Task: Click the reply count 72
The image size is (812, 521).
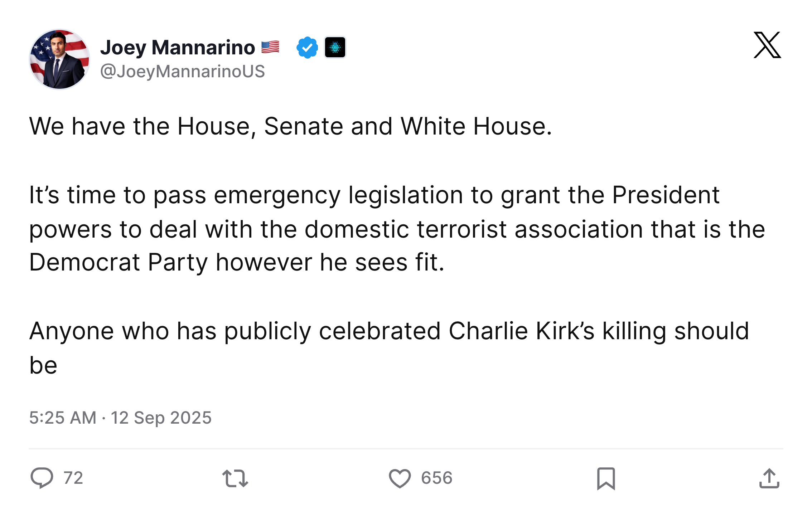Action: pos(73,478)
